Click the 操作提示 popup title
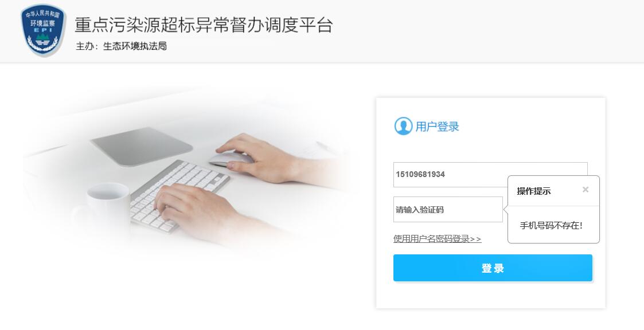 [533, 191]
